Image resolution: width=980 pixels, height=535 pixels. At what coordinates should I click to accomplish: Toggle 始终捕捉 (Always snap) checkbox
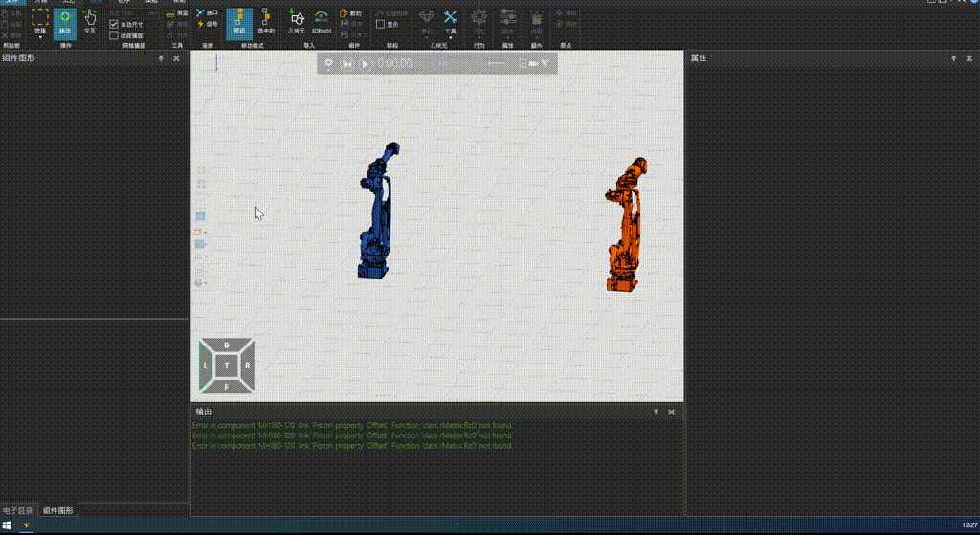114,35
